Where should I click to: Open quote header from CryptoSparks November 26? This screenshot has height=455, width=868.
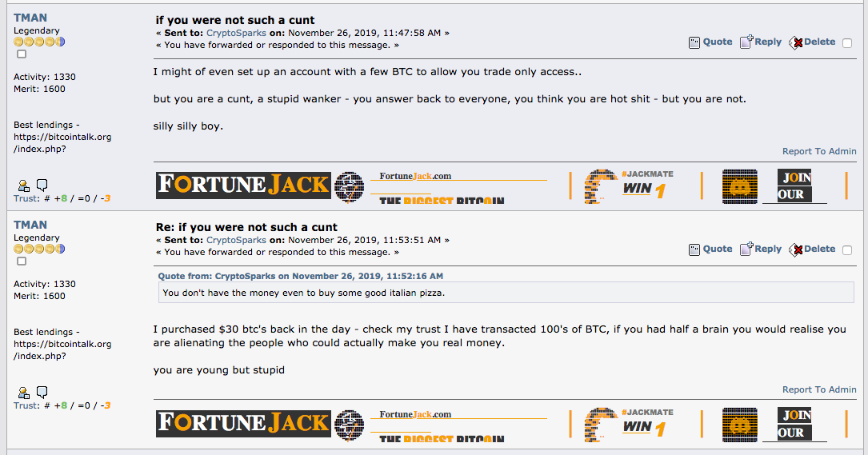[301, 276]
